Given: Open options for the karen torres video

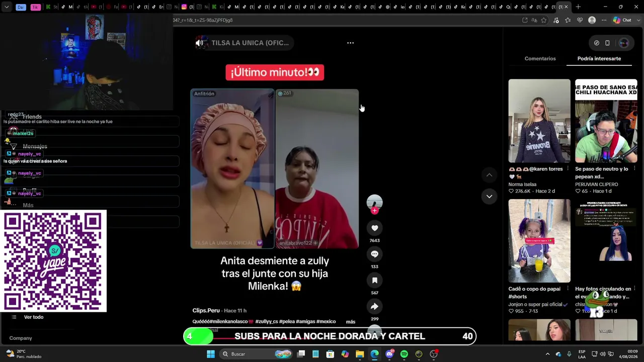Looking at the screenshot, I should [x=568, y=169].
